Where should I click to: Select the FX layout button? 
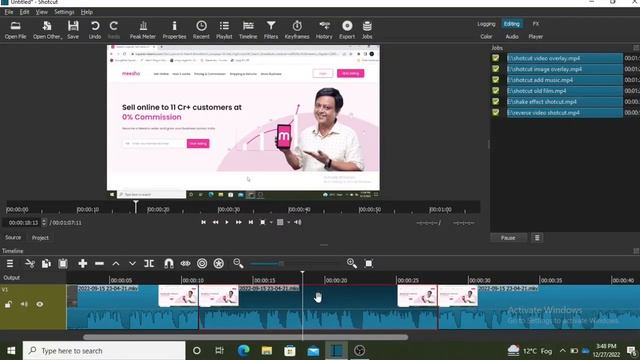[536, 24]
